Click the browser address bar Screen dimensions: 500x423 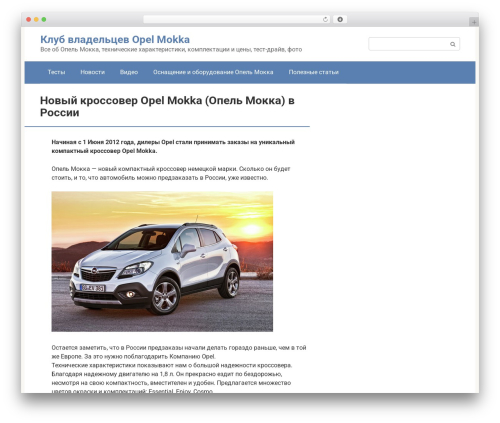pos(237,19)
